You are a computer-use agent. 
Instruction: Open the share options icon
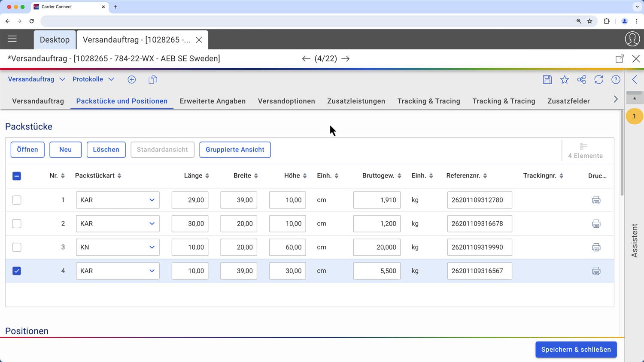pyautogui.click(x=581, y=79)
